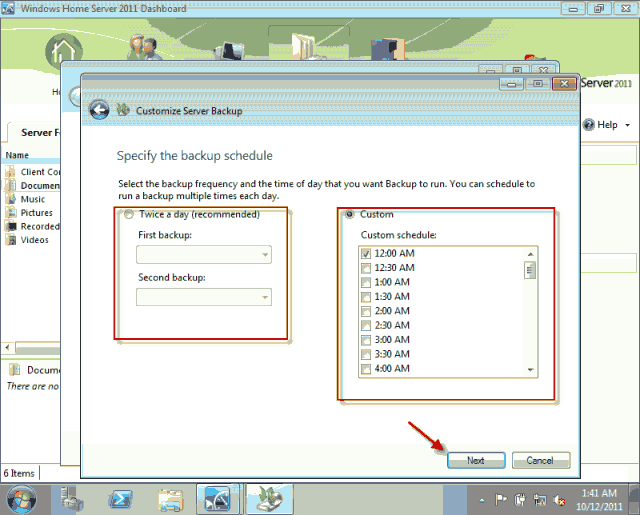Image resolution: width=640 pixels, height=515 pixels.
Task: Click the Custom schedule scrollbar thumb
Action: [530, 270]
